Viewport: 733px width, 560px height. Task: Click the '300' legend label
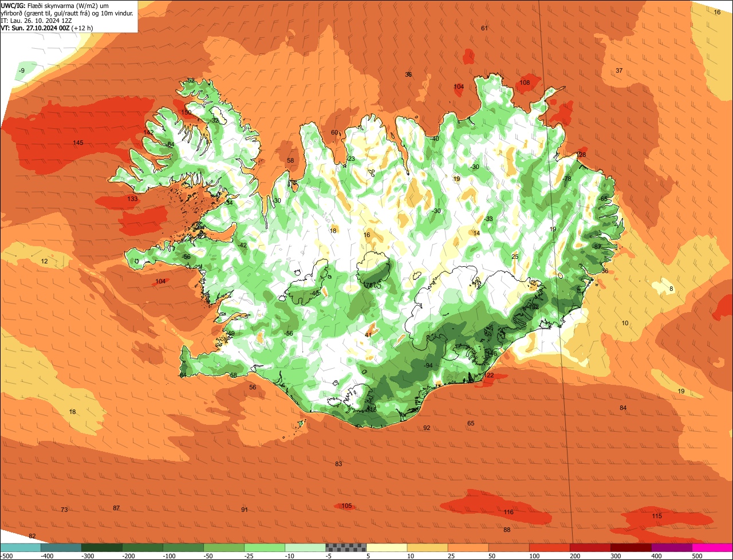point(616,556)
